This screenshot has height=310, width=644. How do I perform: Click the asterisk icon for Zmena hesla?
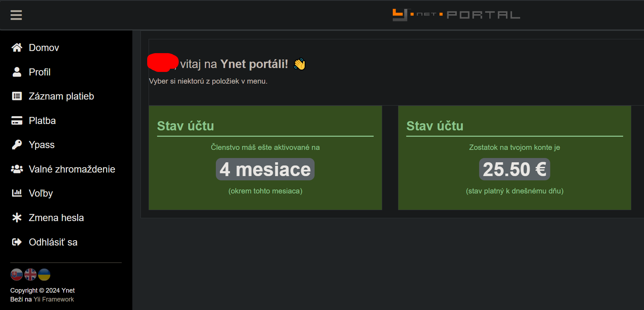pyautogui.click(x=17, y=218)
